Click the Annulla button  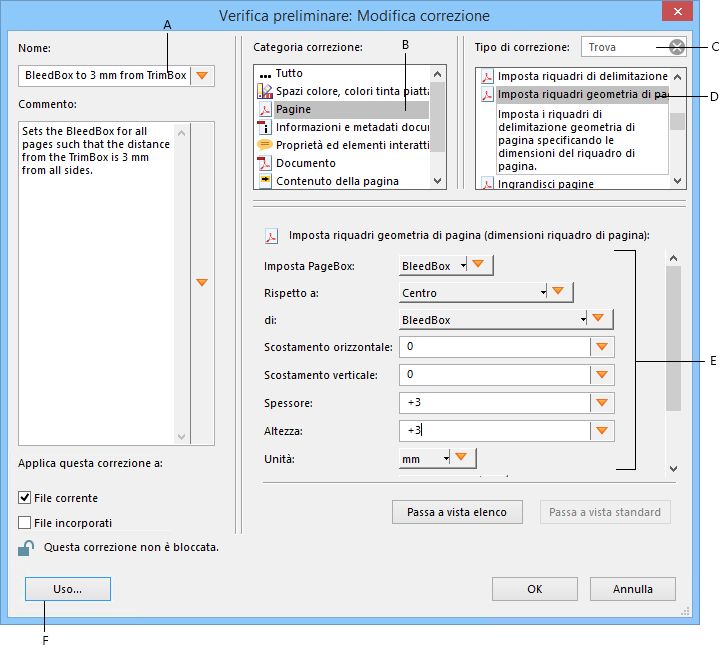tap(632, 589)
